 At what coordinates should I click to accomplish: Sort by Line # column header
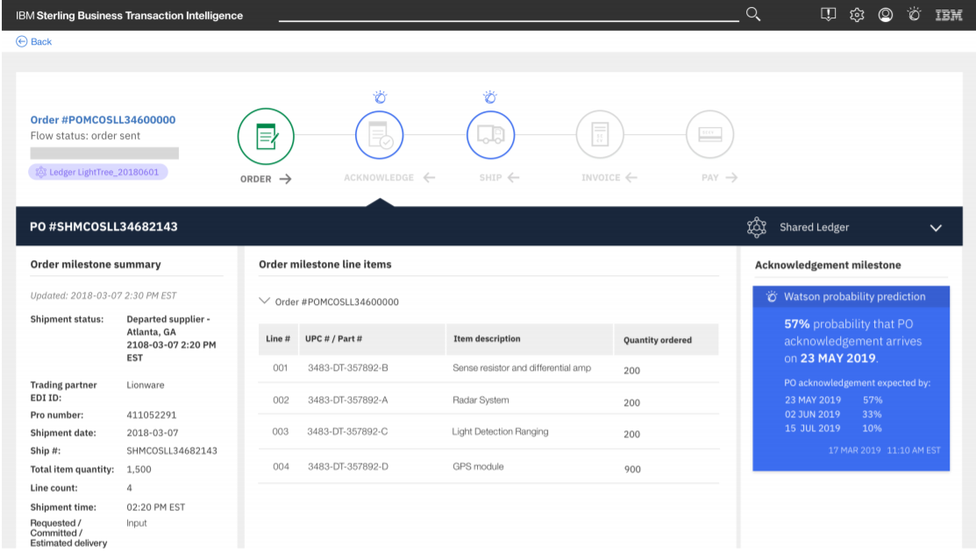click(278, 339)
